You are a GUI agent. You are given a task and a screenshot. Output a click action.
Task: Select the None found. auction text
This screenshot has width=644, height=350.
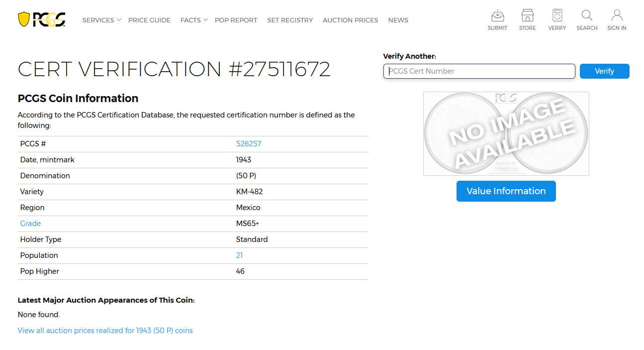39,315
